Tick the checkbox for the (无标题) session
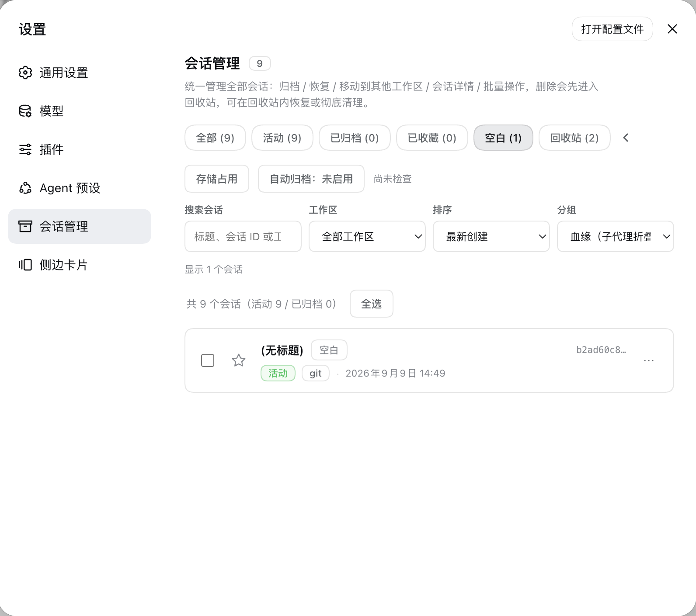 (208, 360)
